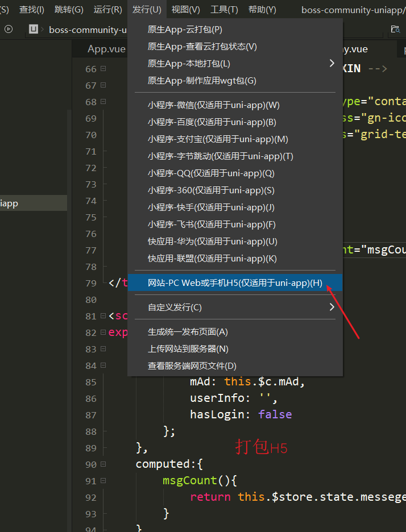This screenshot has height=532, width=406.
Task: Click the uni-app project icon in breadcrumb
Action: [33, 29]
